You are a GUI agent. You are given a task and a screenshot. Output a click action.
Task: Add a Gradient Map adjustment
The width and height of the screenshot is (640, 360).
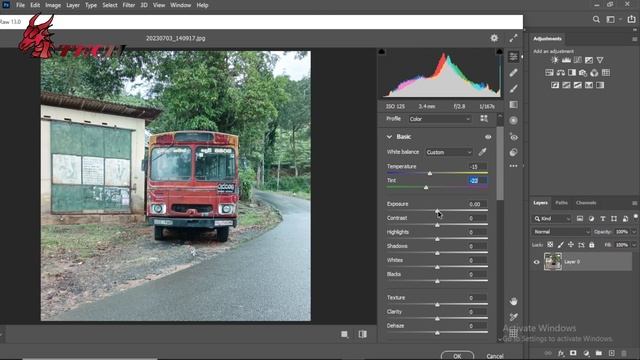click(600, 85)
